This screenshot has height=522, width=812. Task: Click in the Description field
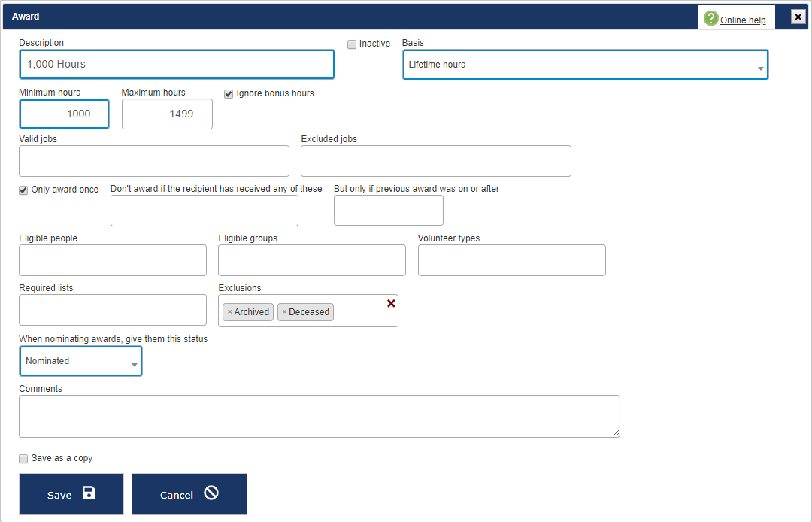[177, 65]
